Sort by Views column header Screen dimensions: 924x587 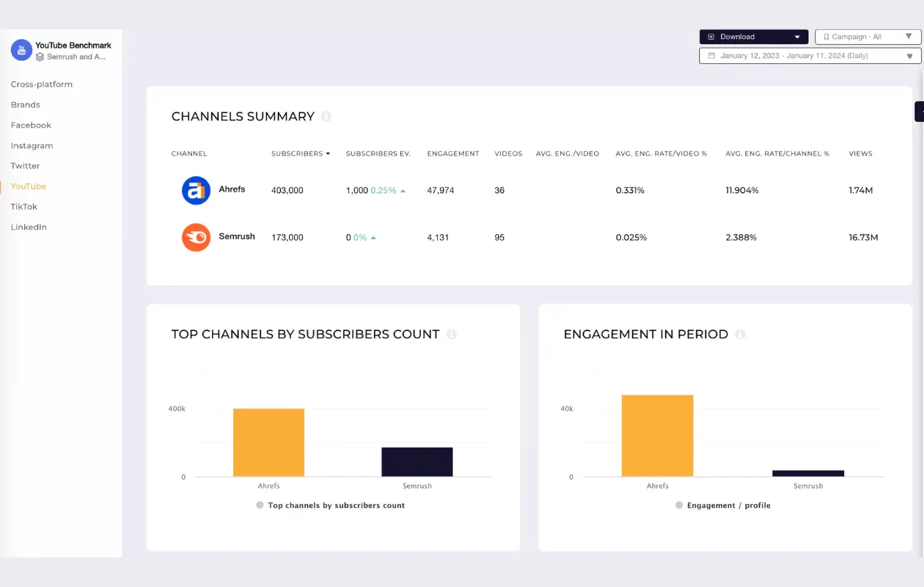[x=860, y=154]
